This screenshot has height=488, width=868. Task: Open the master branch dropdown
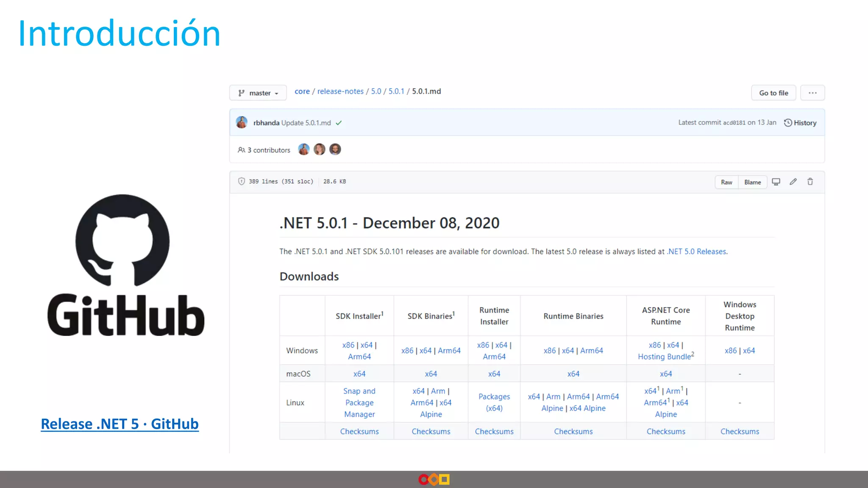258,93
